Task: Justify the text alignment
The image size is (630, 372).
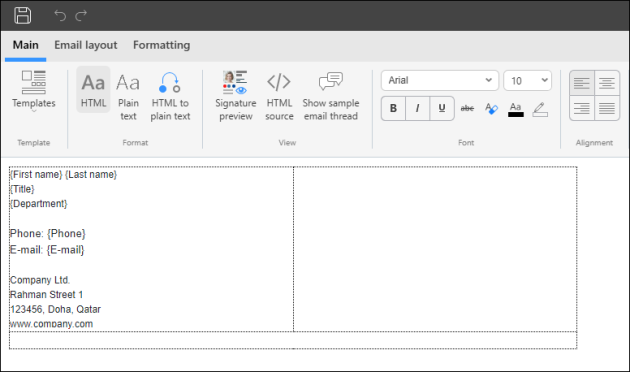Action: [607, 108]
